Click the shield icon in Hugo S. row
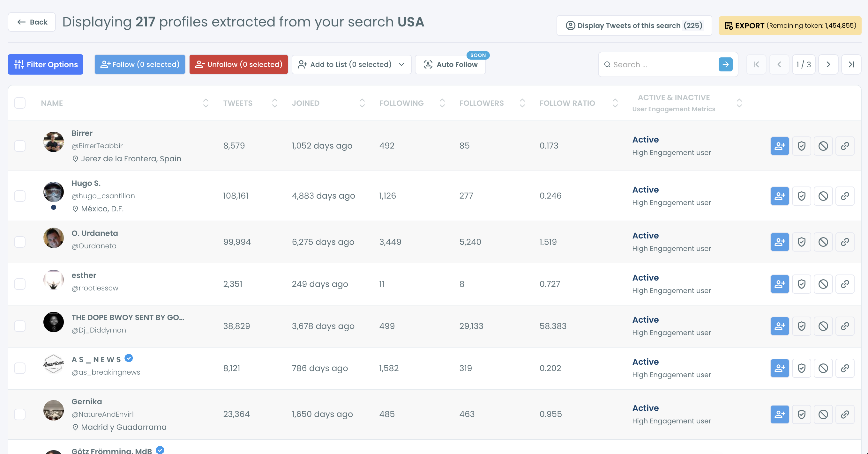 pyautogui.click(x=801, y=196)
